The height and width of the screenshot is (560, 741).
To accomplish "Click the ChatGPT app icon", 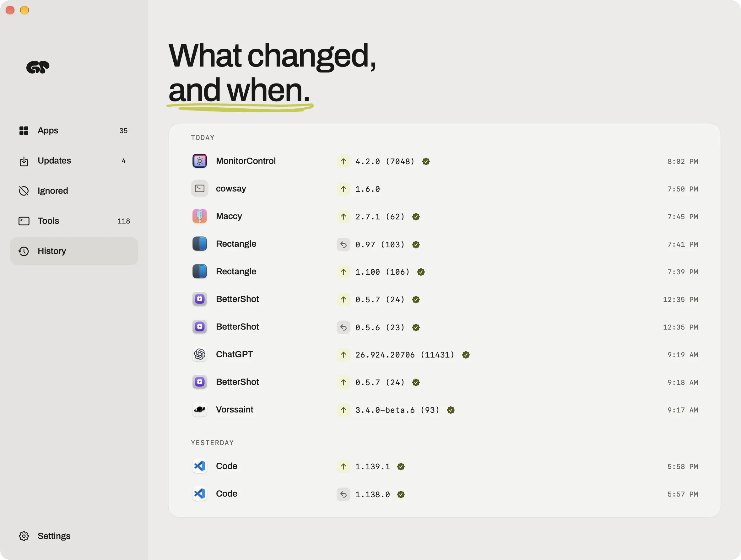I will click(200, 354).
